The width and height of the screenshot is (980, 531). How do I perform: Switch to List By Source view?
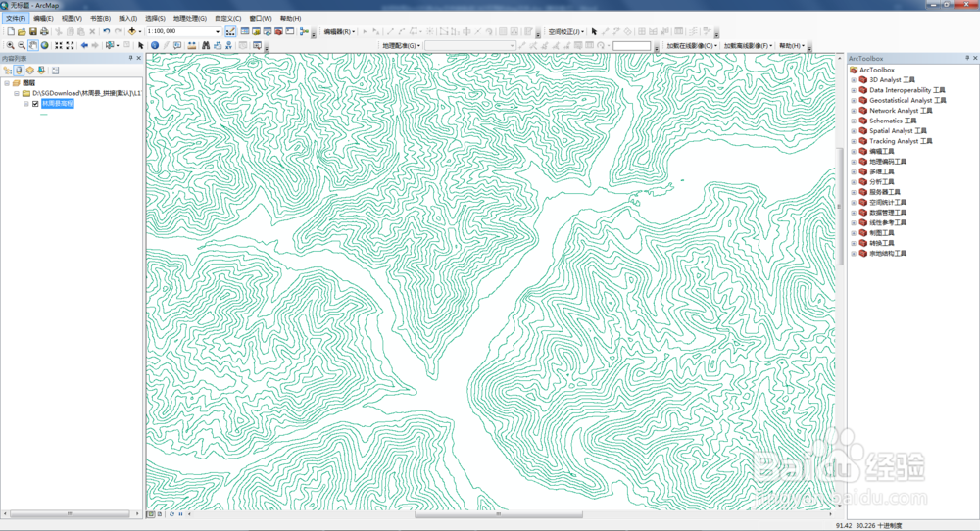[20, 71]
